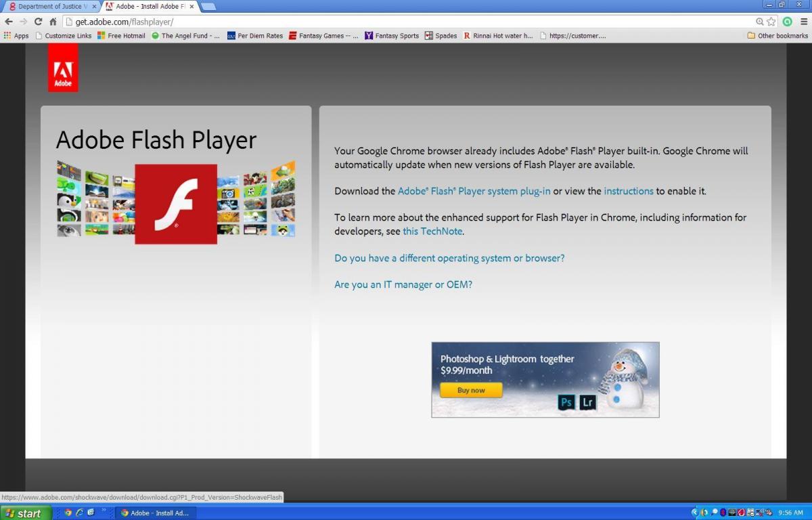The width and height of the screenshot is (812, 520).
Task: Click the Buy now button in ad
Action: coord(471,390)
